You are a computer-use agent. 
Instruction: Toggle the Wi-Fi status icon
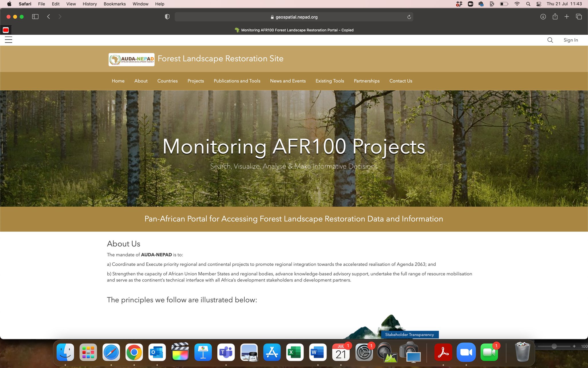coord(517,4)
